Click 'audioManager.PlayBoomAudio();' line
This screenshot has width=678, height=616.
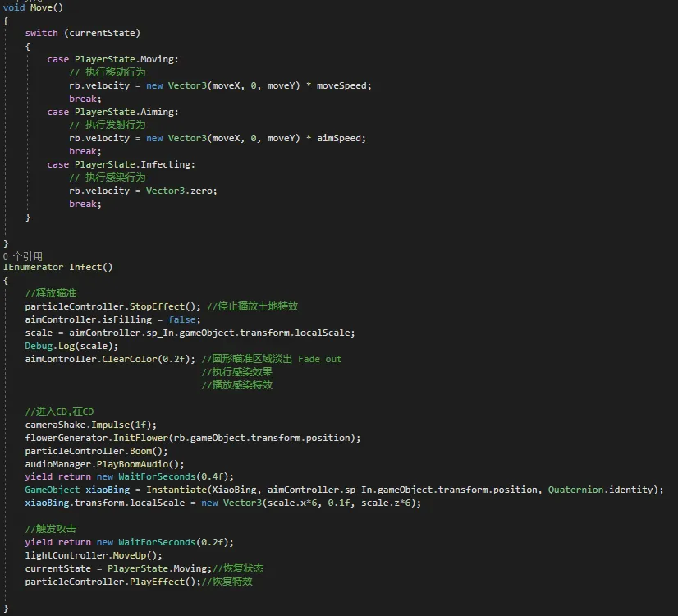tap(104, 464)
